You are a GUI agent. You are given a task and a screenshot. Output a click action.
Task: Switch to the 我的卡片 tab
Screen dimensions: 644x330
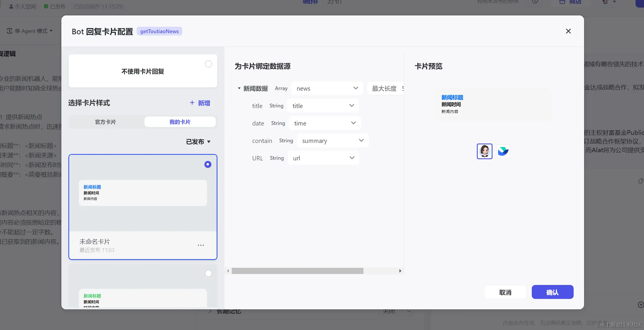(x=180, y=122)
